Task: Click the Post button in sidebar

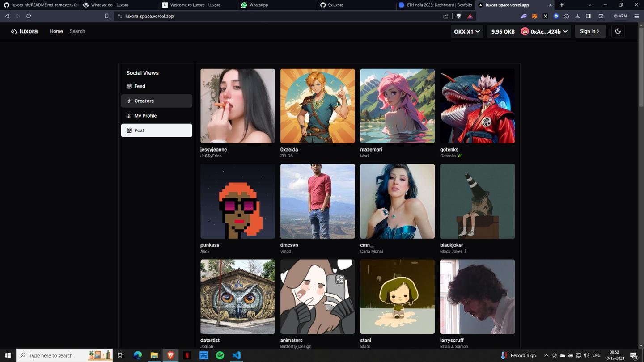Action: point(157,130)
